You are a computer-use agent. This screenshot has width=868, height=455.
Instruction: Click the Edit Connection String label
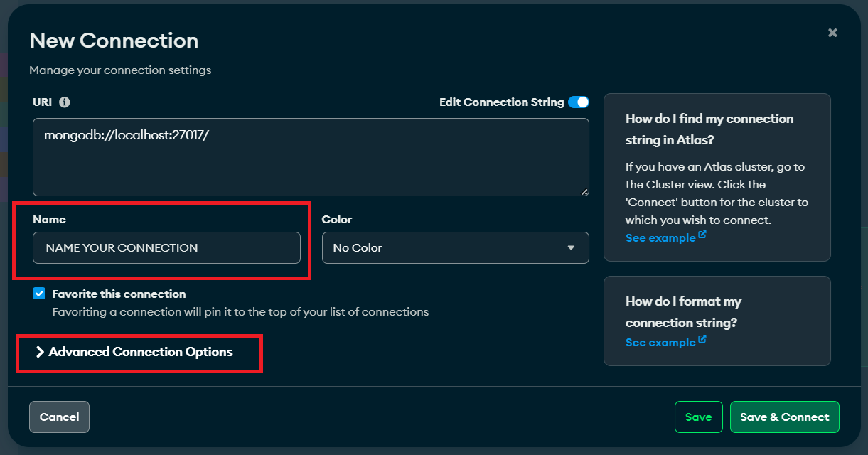click(x=501, y=102)
